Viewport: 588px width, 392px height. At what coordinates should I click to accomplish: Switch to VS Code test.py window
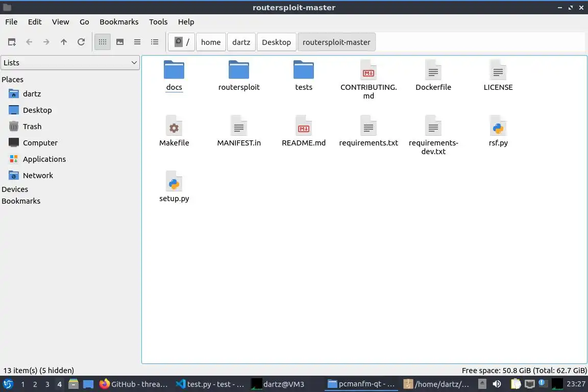pyautogui.click(x=210, y=384)
